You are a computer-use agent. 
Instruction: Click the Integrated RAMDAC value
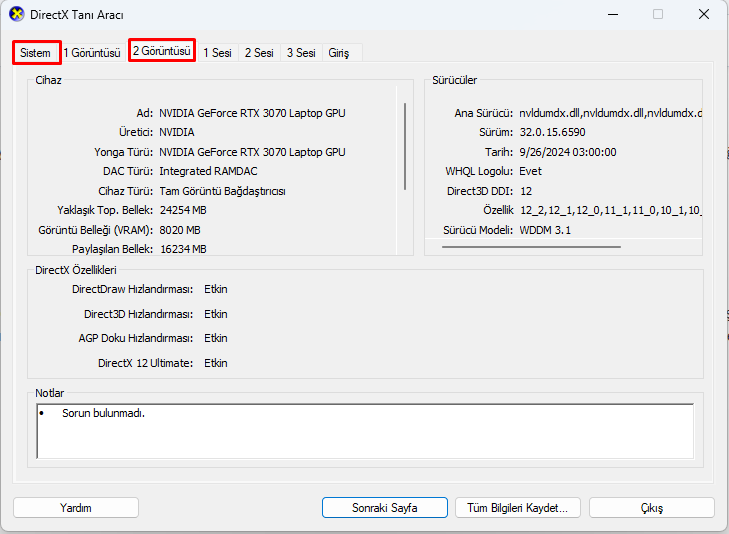tap(208, 171)
